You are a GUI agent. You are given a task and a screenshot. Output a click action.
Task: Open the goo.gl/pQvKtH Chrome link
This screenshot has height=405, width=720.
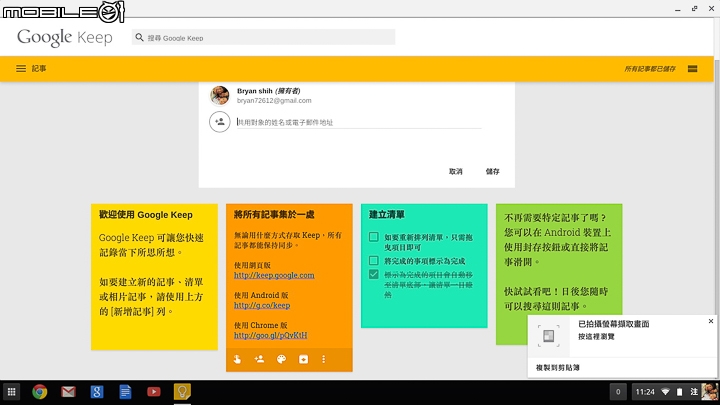pyautogui.click(x=270, y=335)
